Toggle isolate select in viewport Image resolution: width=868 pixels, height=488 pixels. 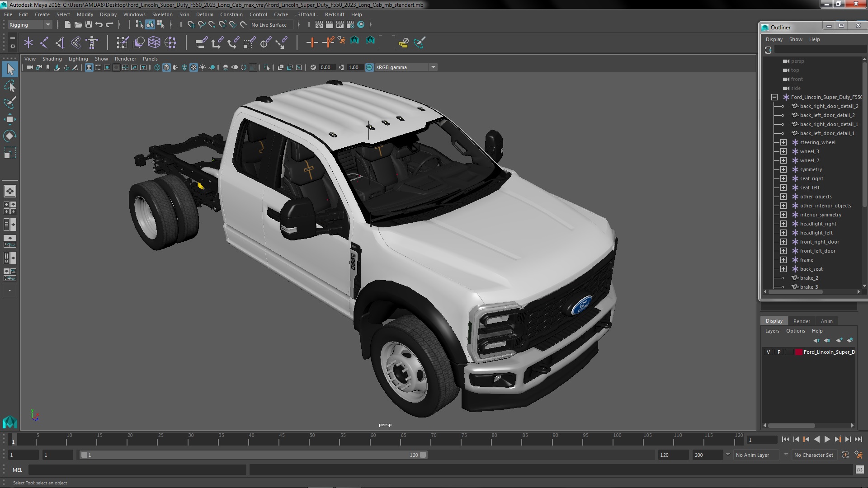(267, 67)
